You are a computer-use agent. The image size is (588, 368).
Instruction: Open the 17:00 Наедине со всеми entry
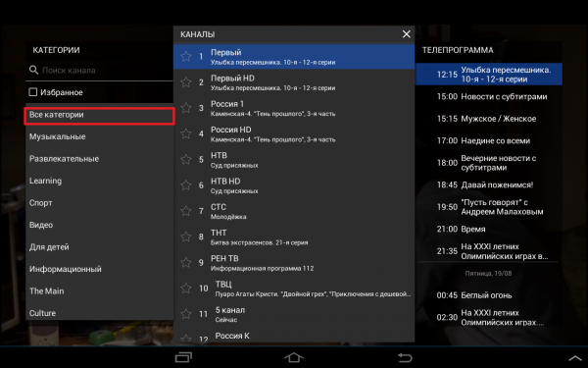pyautogui.click(x=489, y=140)
